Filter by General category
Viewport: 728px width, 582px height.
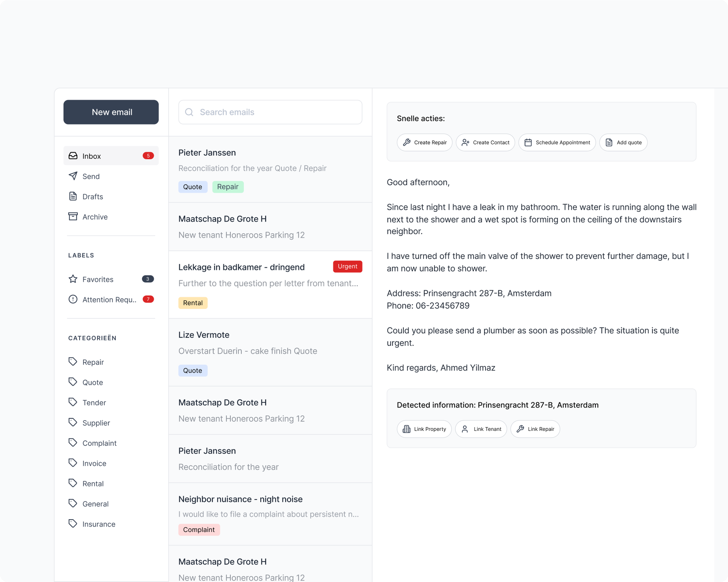[111, 503]
